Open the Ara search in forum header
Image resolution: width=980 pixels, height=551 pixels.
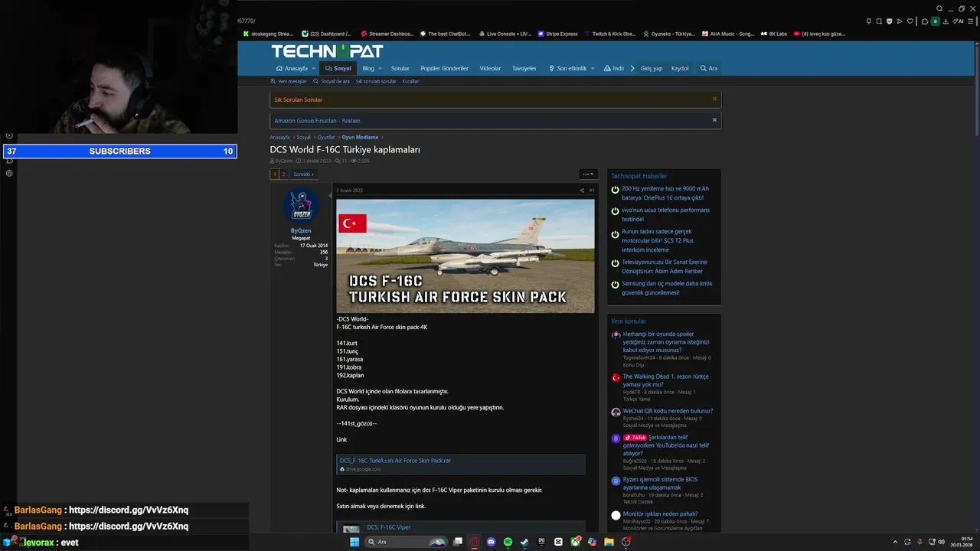pyautogui.click(x=708, y=68)
